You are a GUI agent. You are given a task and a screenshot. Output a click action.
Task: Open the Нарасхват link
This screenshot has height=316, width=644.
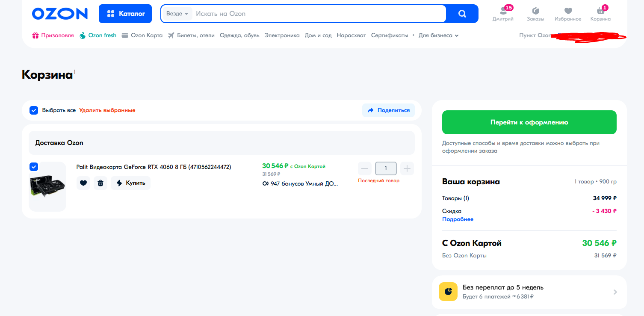pos(351,35)
